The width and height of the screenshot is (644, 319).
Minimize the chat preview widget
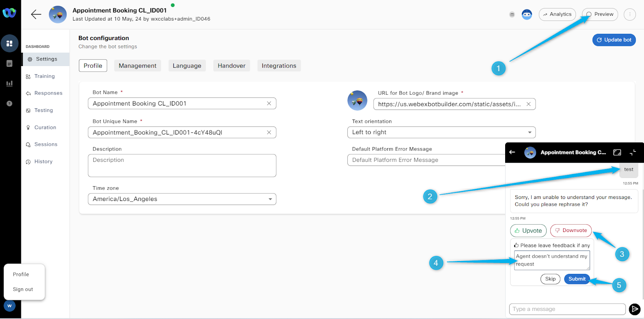[x=633, y=152]
